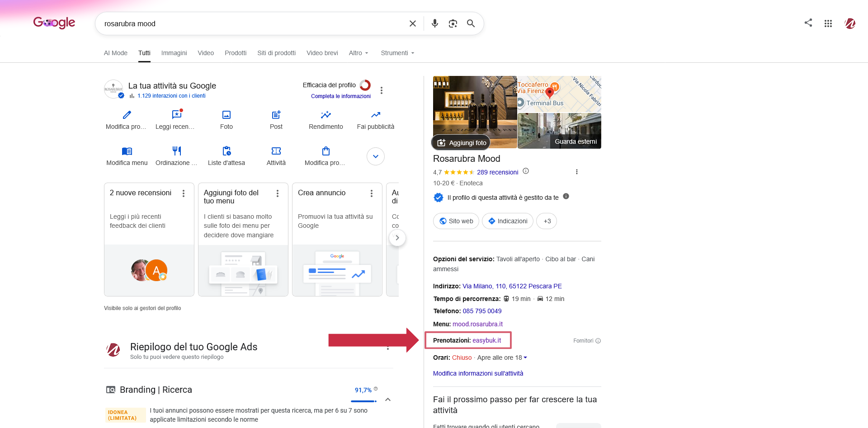Click Completa le informazioni link

pos(341,96)
